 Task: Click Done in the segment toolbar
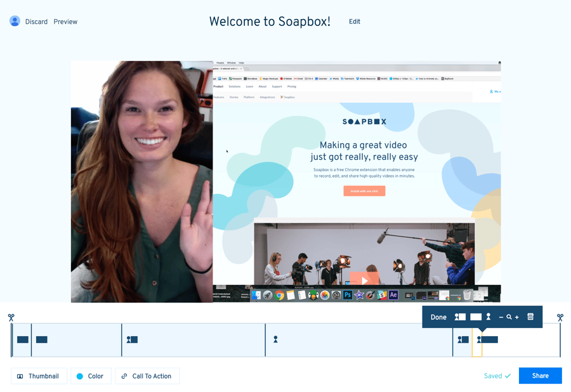point(438,317)
